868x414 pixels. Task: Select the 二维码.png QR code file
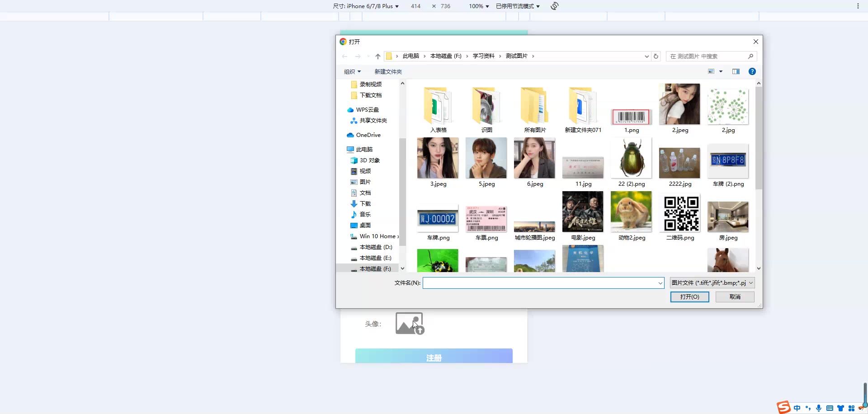coord(680,217)
